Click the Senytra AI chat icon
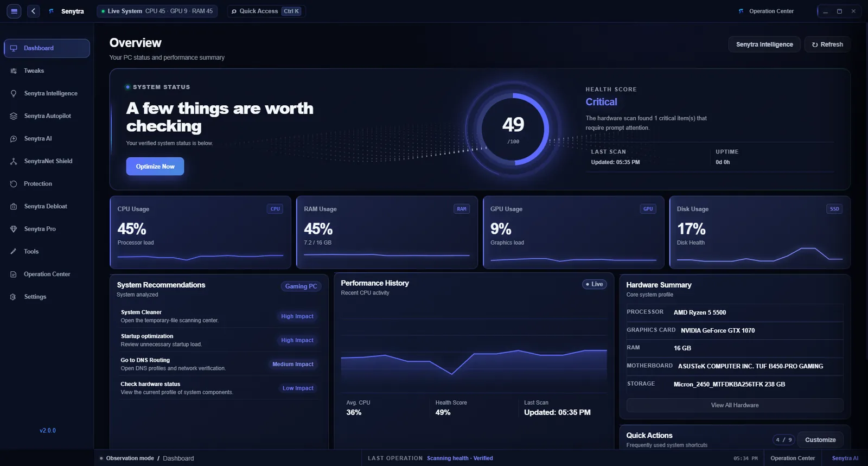The image size is (868, 466). 14,139
